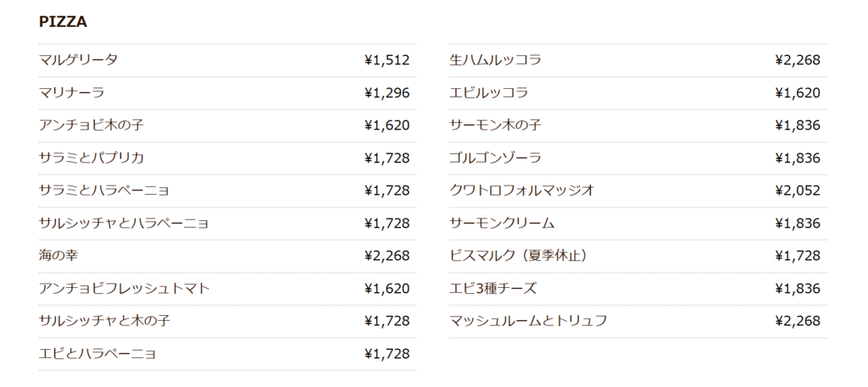868x387 pixels.
Task: Select サルシッチャと木の子 entry
Action: (104, 321)
